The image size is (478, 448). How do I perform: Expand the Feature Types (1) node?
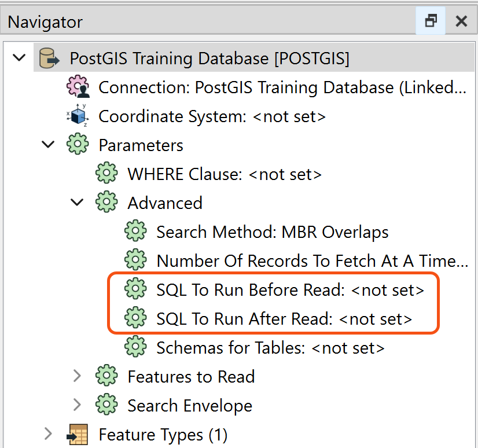click(49, 435)
